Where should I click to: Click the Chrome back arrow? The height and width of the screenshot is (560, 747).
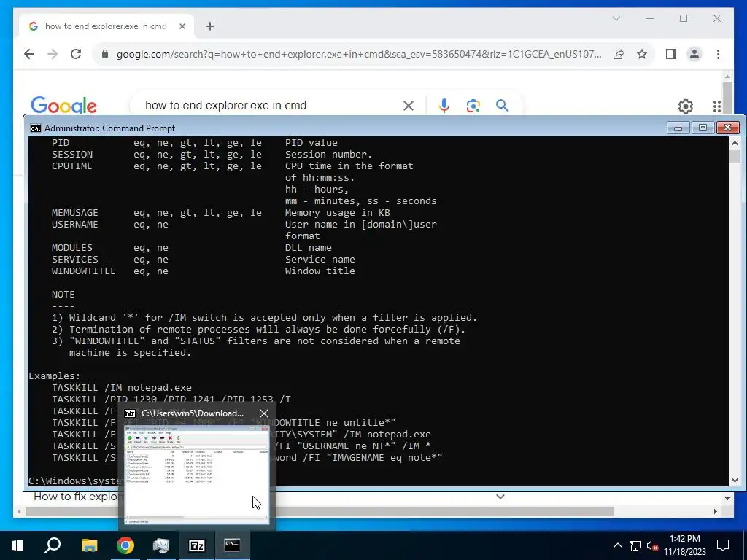pos(29,54)
